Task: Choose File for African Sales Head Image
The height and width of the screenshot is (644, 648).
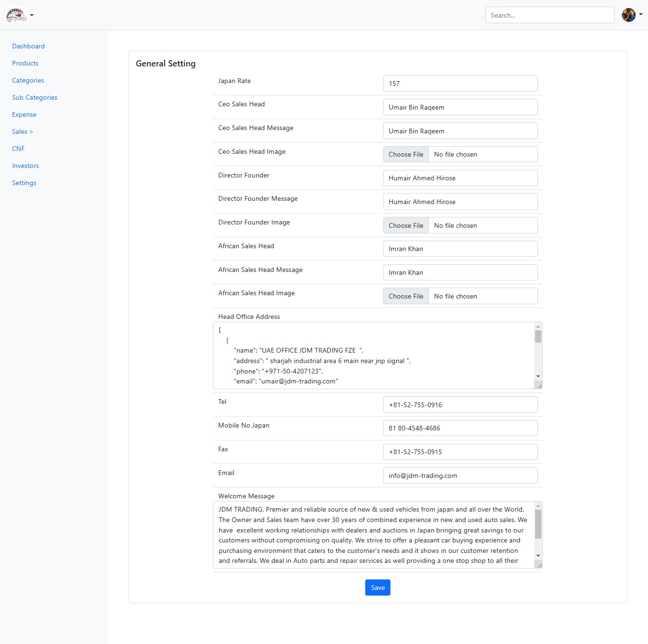Action: (406, 296)
